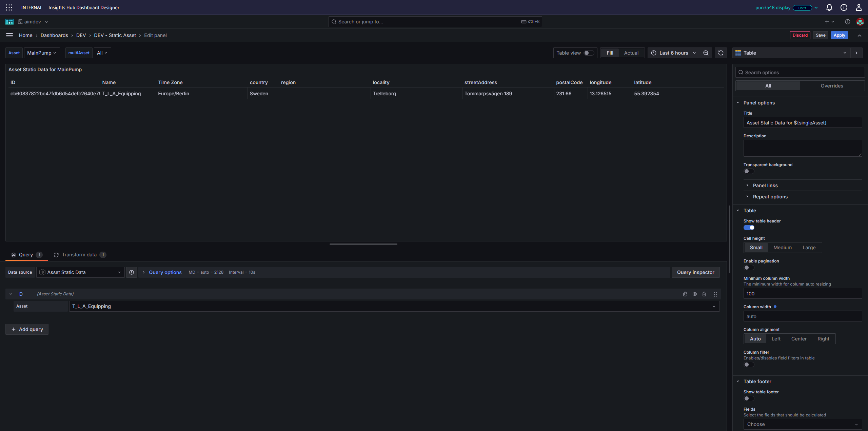The width and height of the screenshot is (868, 431).
Task: Open the Last 6 hours time picker
Action: click(674, 53)
